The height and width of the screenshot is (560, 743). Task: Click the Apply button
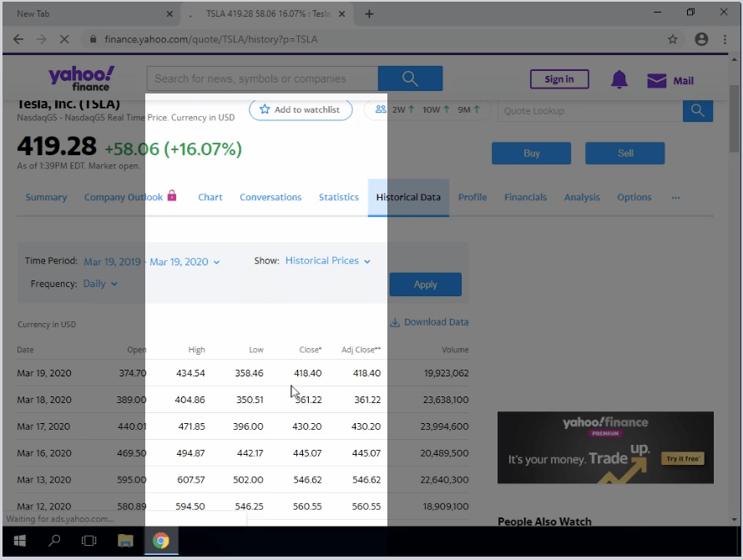tap(425, 284)
